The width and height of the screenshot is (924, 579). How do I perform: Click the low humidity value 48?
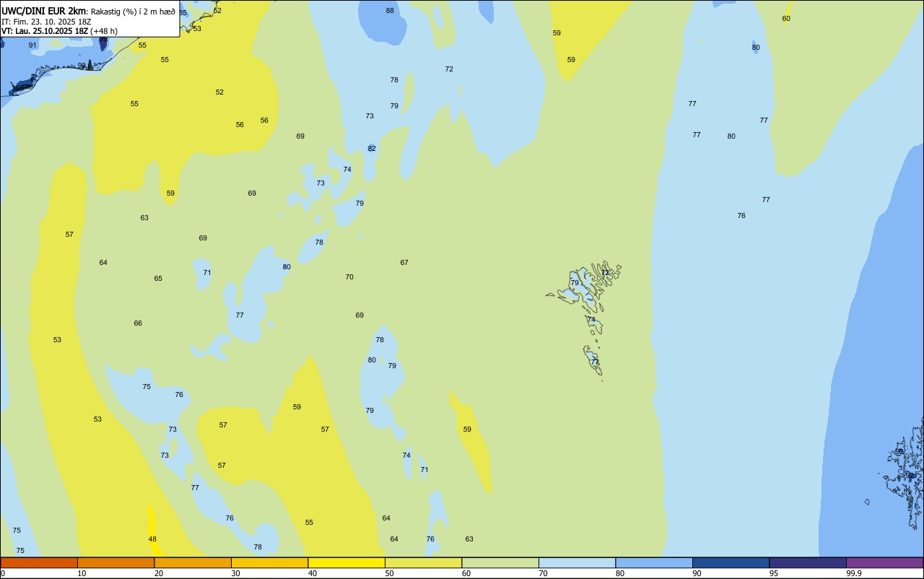[152, 539]
